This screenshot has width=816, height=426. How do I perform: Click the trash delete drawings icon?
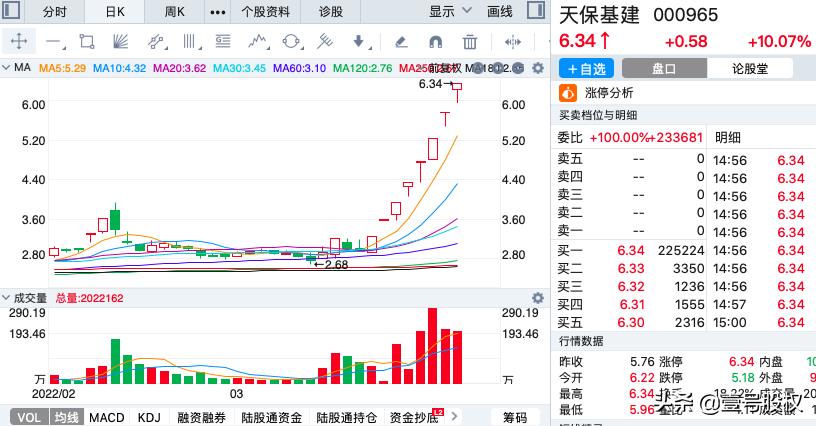pos(470,42)
